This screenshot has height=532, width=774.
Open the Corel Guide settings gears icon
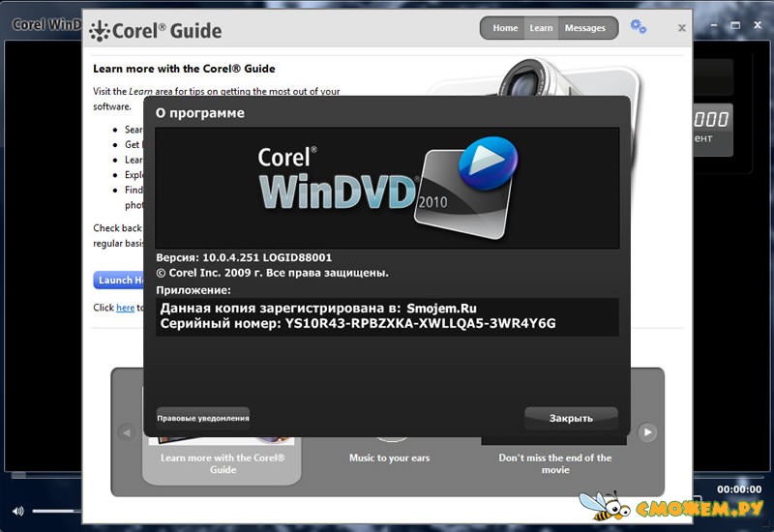click(x=638, y=26)
